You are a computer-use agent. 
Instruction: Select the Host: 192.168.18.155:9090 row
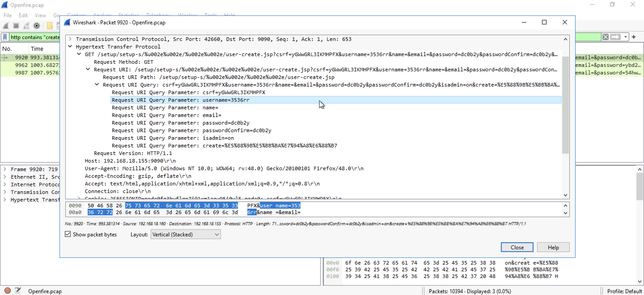(322, 161)
